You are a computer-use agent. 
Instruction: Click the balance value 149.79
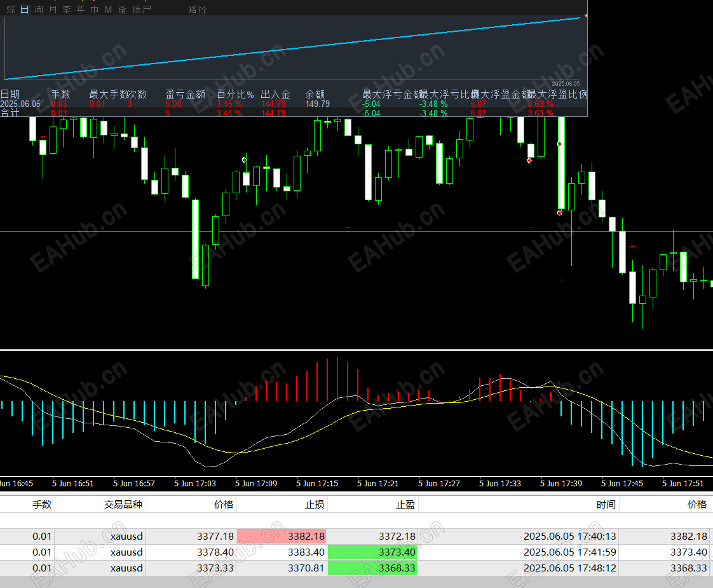point(317,104)
